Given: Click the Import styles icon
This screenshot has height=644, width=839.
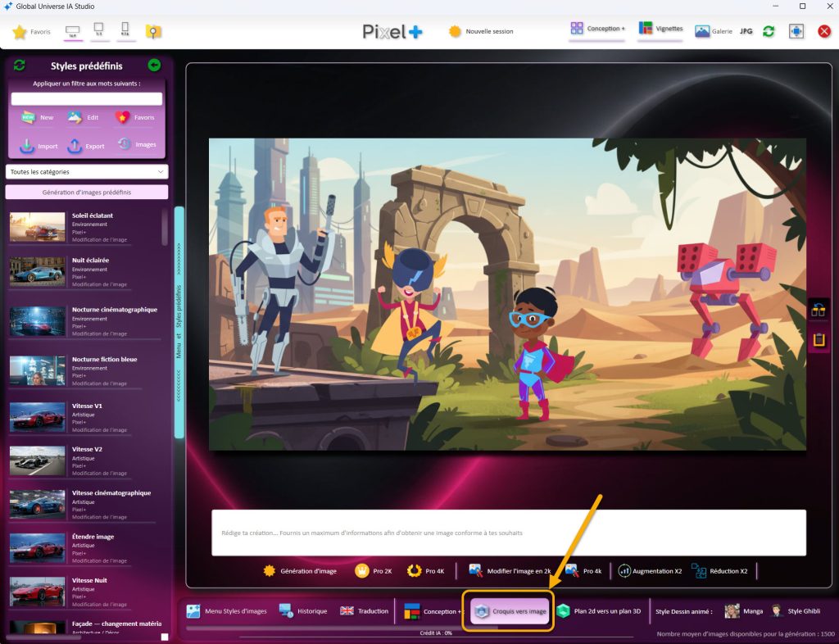Looking at the screenshot, I should (x=28, y=146).
